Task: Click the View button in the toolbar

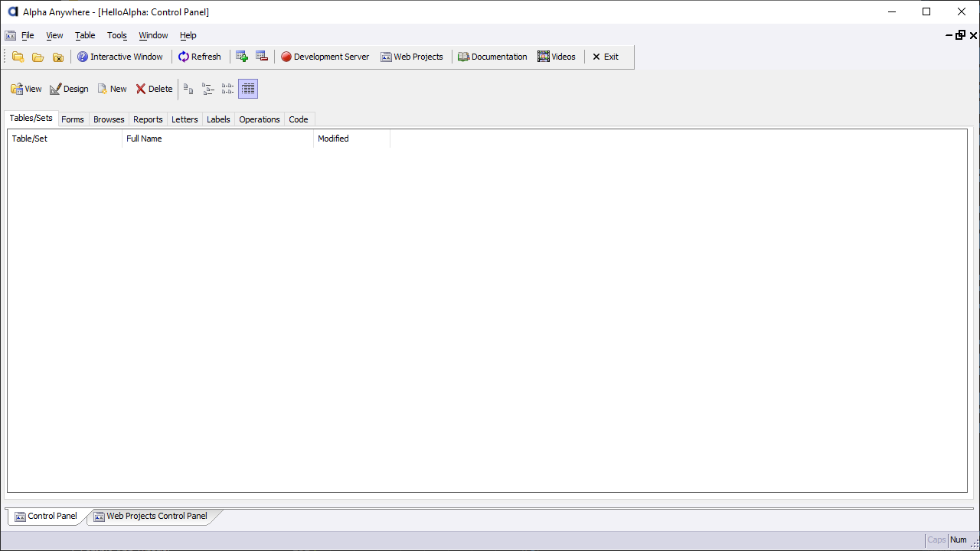Action: [x=26, y=89]
